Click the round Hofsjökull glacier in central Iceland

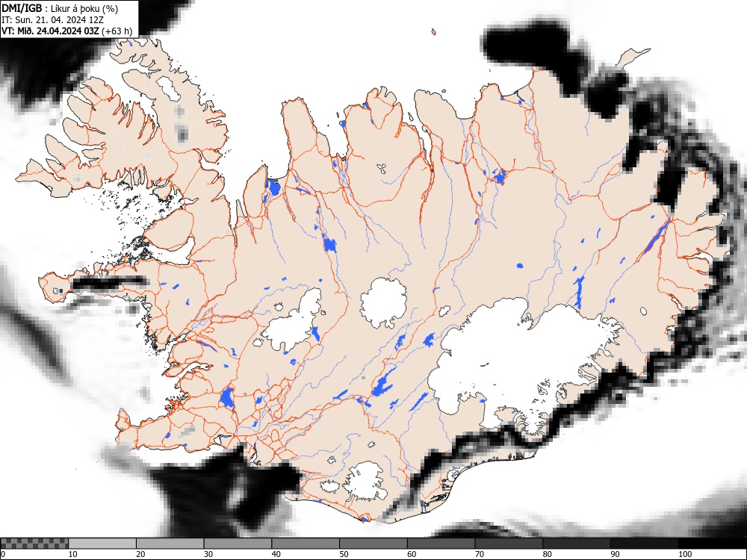pos(383,303)
